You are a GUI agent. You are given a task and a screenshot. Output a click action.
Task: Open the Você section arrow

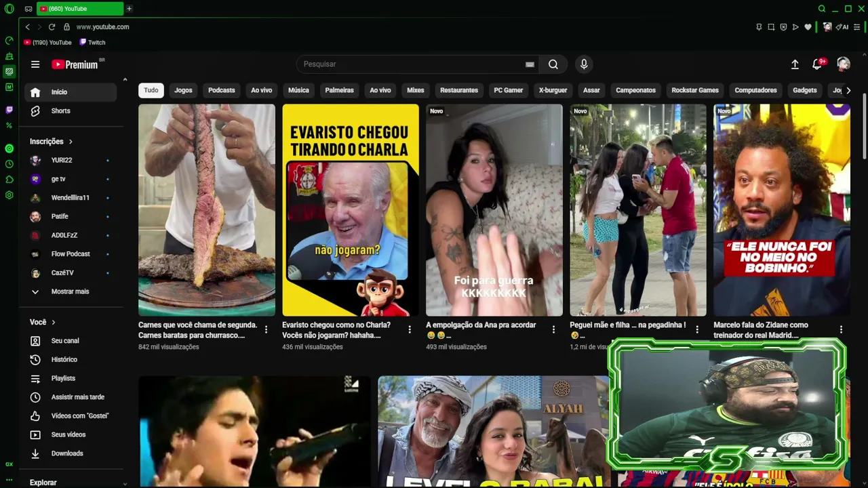tap(54, 322)
